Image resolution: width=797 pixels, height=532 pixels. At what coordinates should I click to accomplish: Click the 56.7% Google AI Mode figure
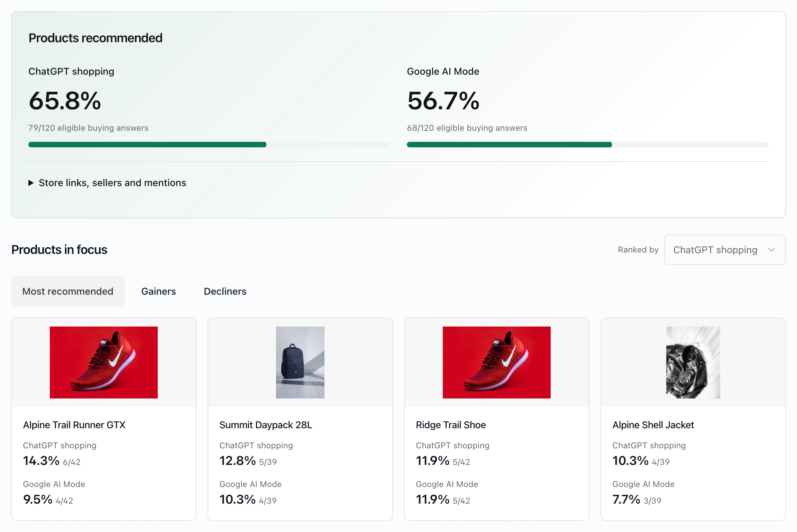point(443,101)
